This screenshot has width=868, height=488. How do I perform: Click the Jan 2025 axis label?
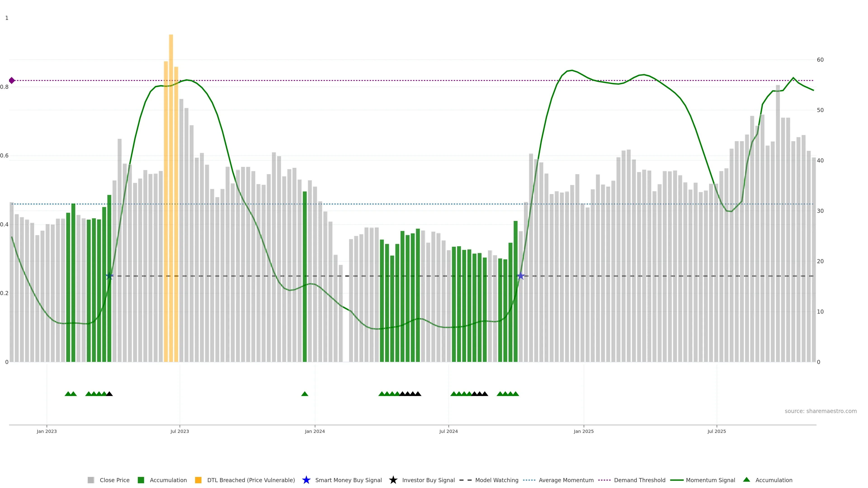(x=584, y=431)
